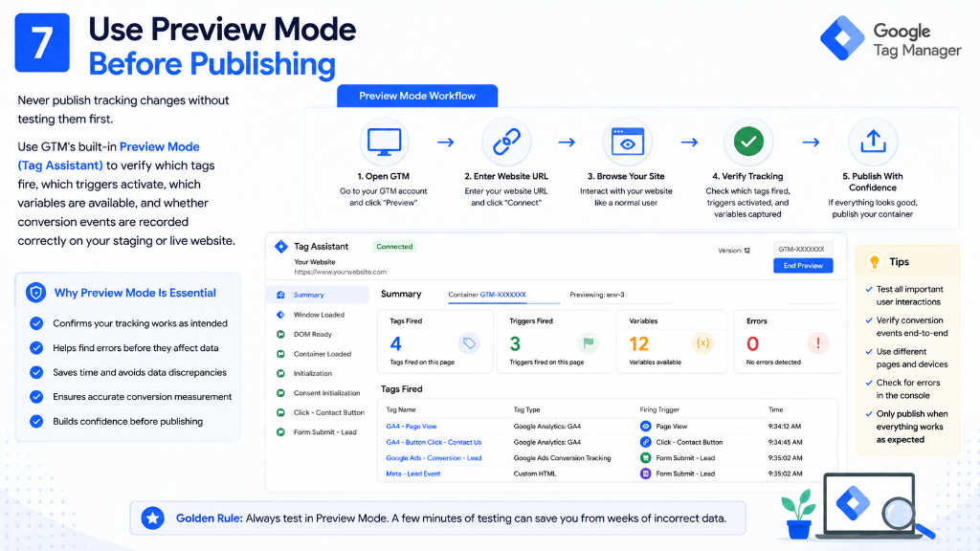Image resolution: width=980 pixels, height=551 pixels.
Task: Click the checkmark next to Builds confidence
Action: [x=36, y=421]
